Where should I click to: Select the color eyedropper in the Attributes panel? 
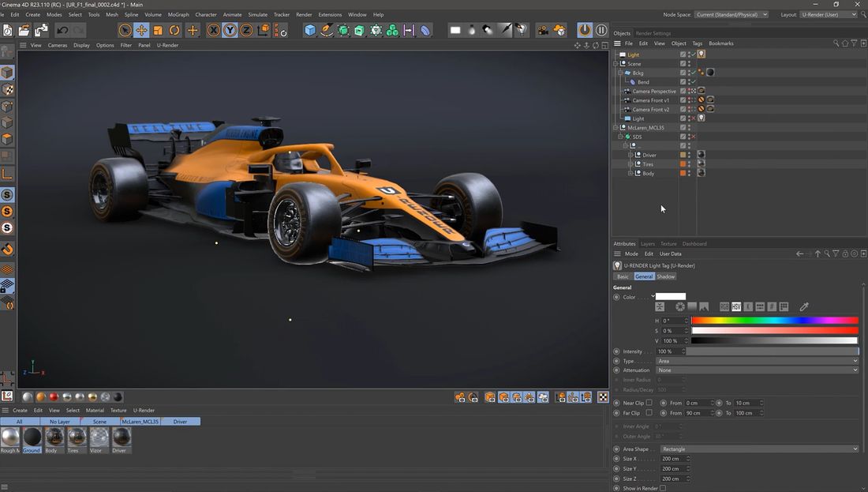click(x=803, y=306)
